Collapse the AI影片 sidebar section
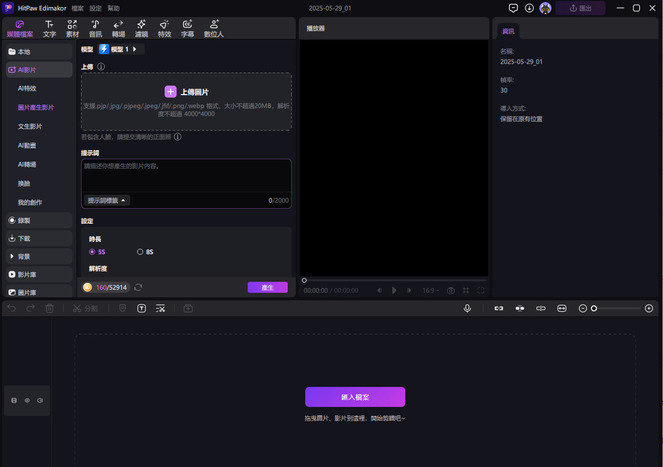The width and height of the screenshot is (663, 467). pos(39,70)
